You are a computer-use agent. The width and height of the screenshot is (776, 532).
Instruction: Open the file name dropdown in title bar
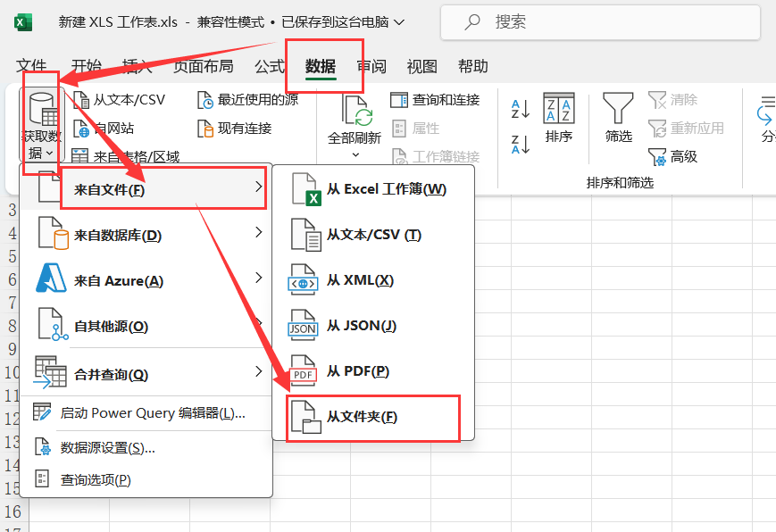(398, 21)
